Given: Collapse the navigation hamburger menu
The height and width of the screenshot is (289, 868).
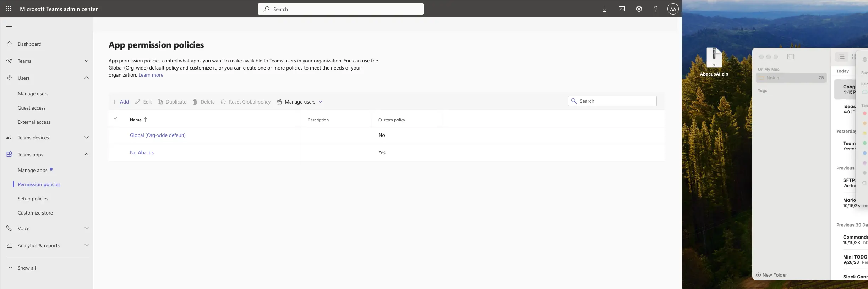Looking at the screenshot, I should 9,26.
